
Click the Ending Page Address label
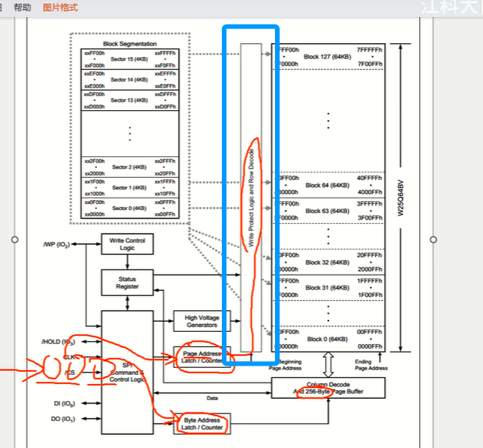click(371, 365)
